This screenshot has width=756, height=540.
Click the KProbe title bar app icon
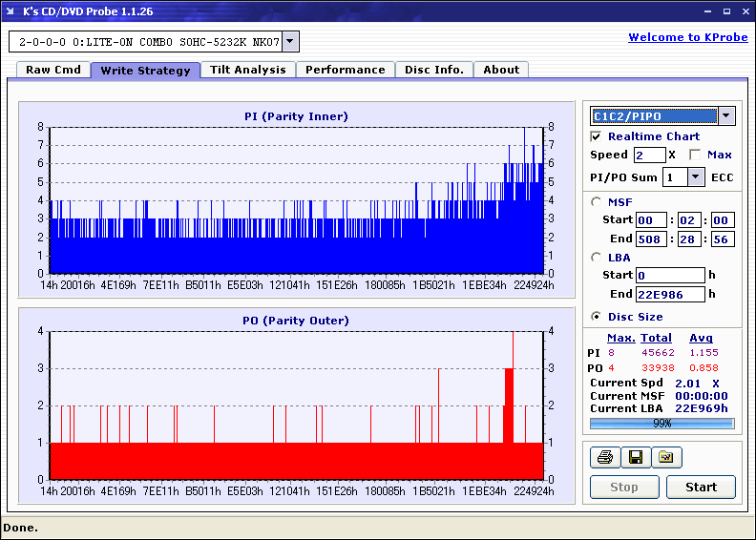[11, 11]
